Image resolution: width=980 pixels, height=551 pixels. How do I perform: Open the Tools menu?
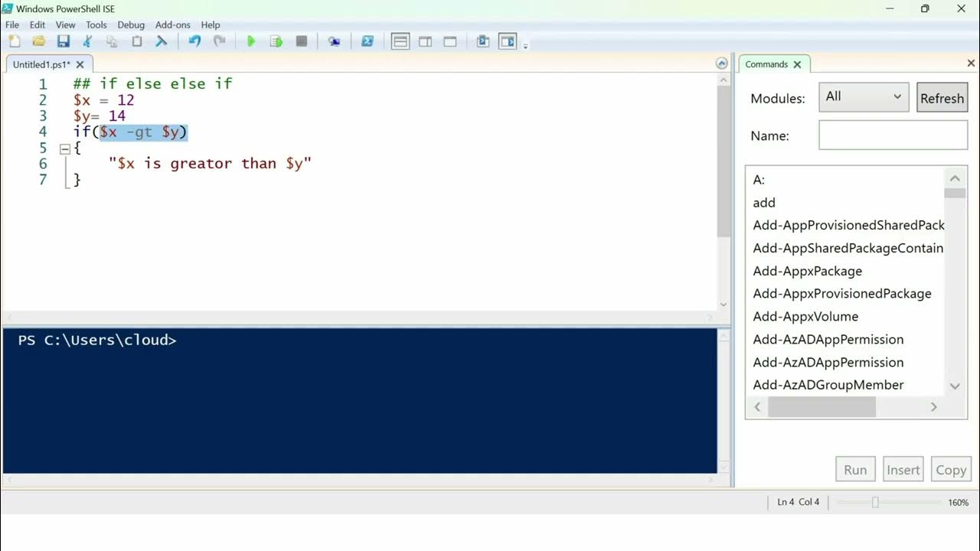96,24
